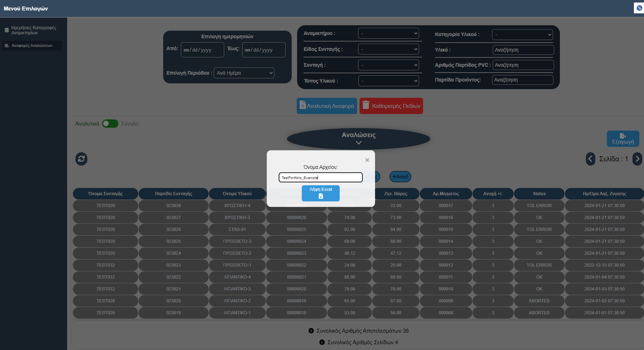Close the file name dialog
The image size is (644, 350).
pos(367,160)
